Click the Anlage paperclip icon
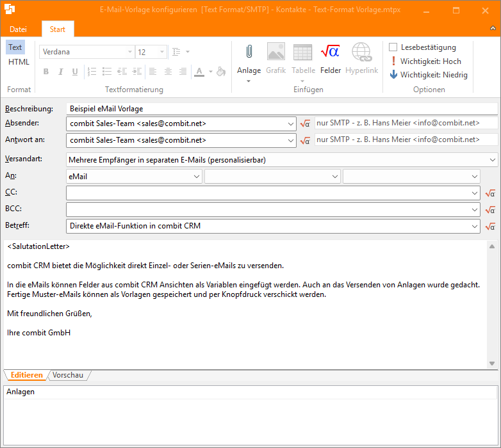 (249, 52)
